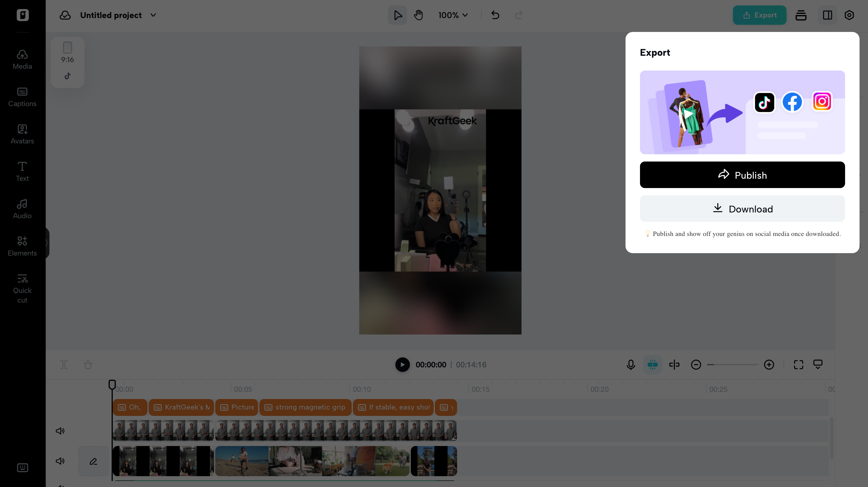868x487 pixels.
Task: Open the Media panel
Action: 22,59
